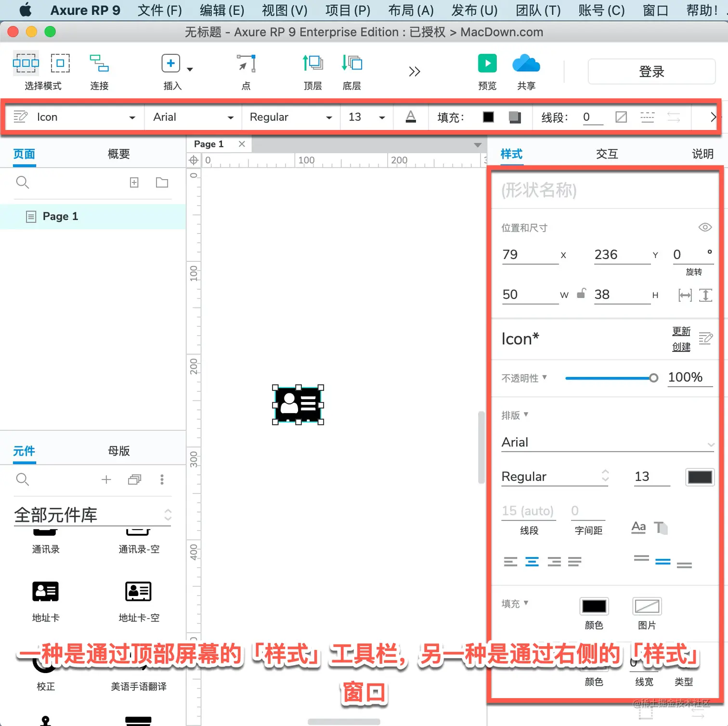Viewport: 728px width, 726px height.
Task: Adjust the 不透明性 opacity slider handle
Action: tap(653, 378)
